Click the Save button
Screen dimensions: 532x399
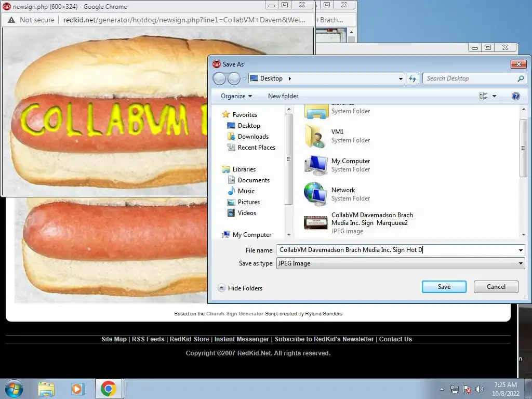(444, 287)
